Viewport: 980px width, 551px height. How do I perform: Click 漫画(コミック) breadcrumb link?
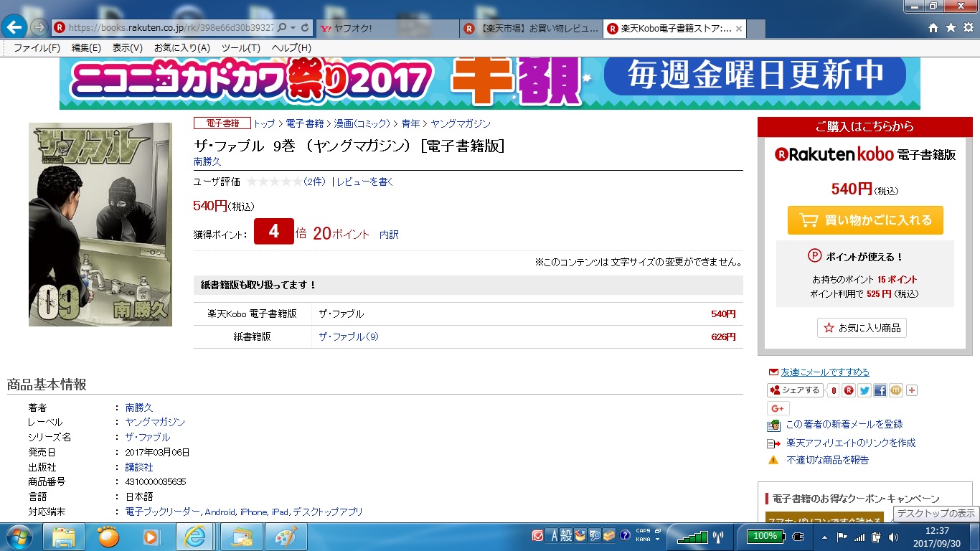[x=362, y=123]
